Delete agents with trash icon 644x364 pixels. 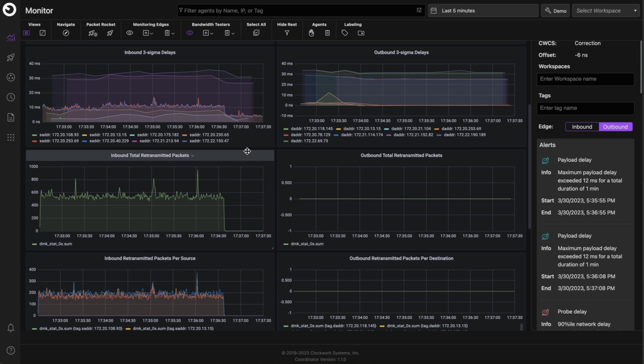click(x=327, y=33)
